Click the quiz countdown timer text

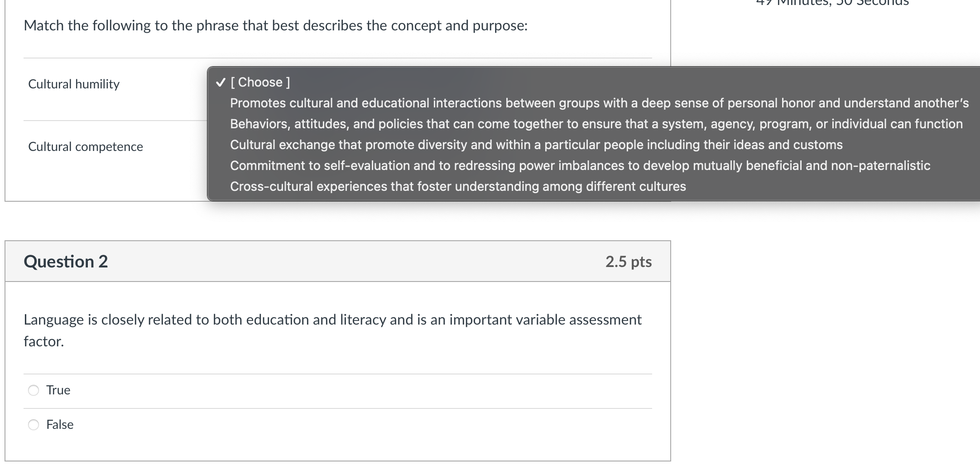[x=832, y=3]
